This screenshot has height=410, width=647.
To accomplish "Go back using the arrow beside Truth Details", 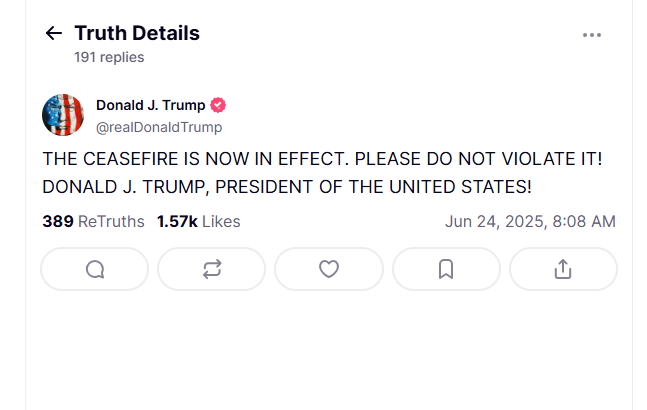I will 54,33.
